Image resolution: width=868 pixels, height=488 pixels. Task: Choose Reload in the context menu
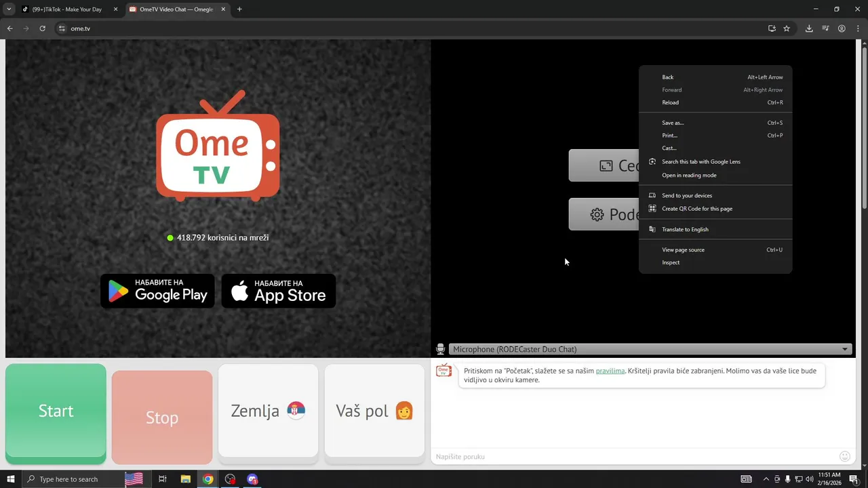tap(715, 102)
